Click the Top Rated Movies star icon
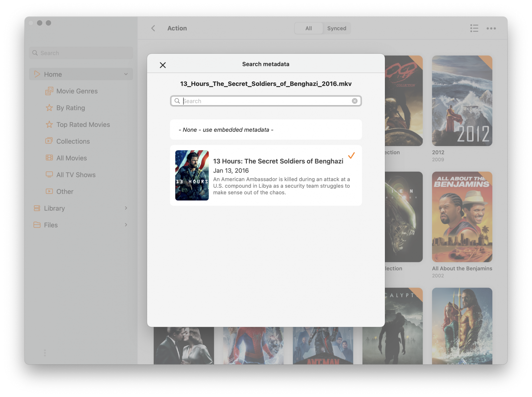Image resolution: width=532 pixels, height=397 pixels. click(x=49, y=124)
